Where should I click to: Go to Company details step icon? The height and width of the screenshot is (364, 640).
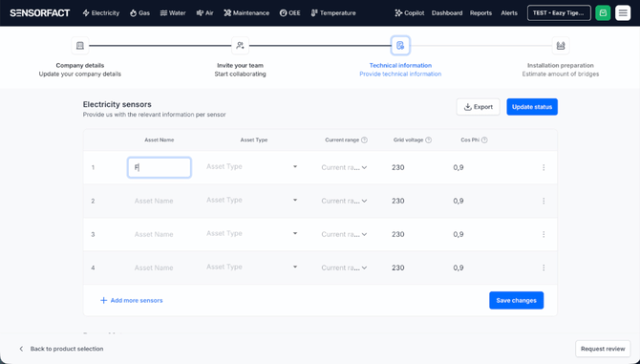80,45
